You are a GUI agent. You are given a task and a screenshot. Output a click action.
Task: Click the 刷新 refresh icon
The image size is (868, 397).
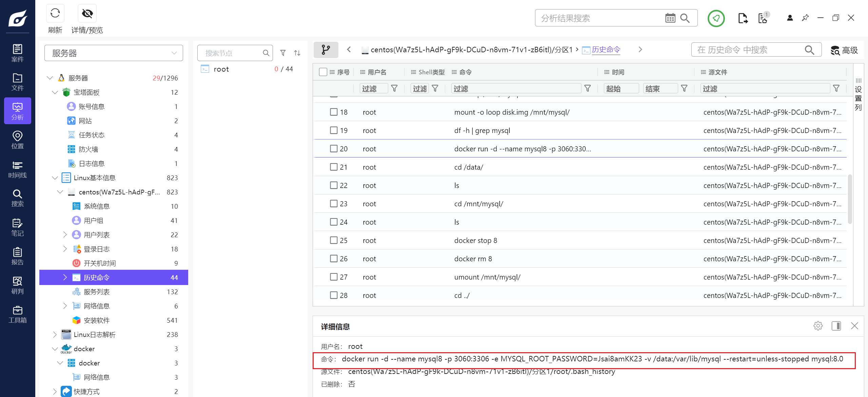pyautogui.click(x=55, y=14)
